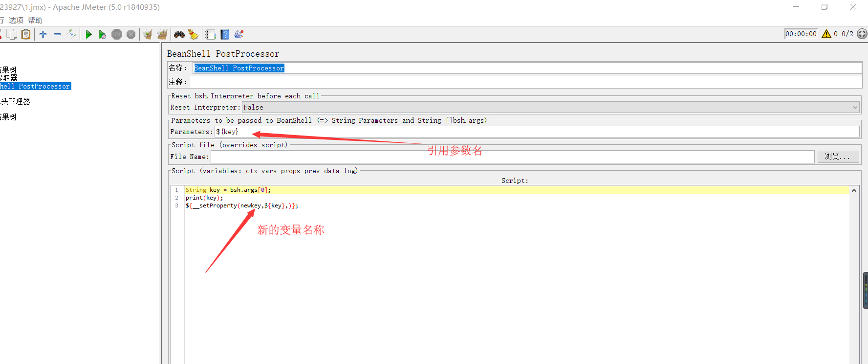The width and height of the screenshot is (868, 364).
Task: Select the BeanShell PostProcessor tree node
Action: coord(35,86)
